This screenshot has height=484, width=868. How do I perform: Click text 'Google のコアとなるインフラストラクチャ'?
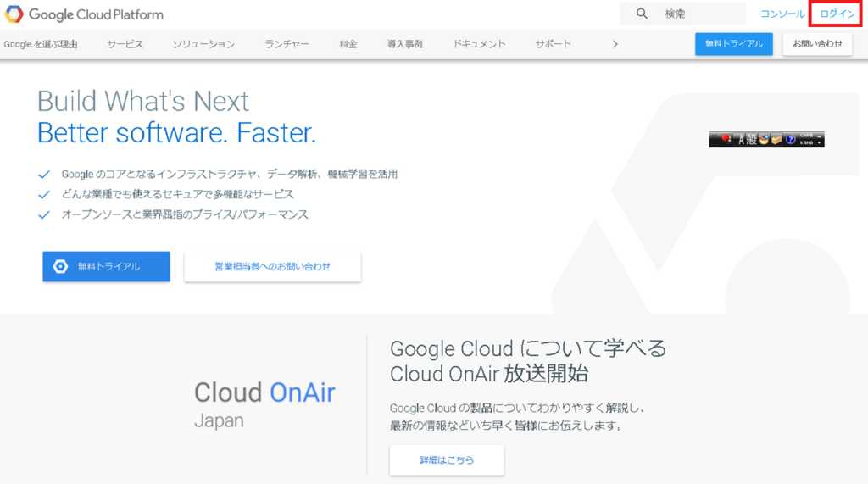click(x=159, y=174)
